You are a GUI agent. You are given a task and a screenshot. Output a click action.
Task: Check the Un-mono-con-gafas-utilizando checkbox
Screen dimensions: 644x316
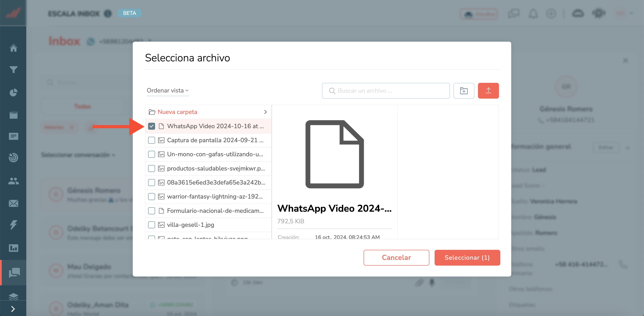[x=152, y=154]
